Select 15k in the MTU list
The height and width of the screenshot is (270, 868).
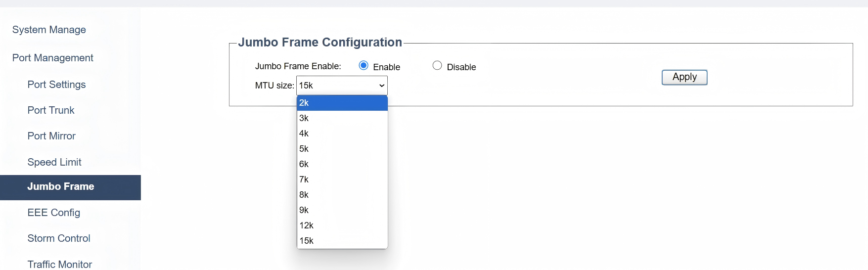click(x=342, y=241)
